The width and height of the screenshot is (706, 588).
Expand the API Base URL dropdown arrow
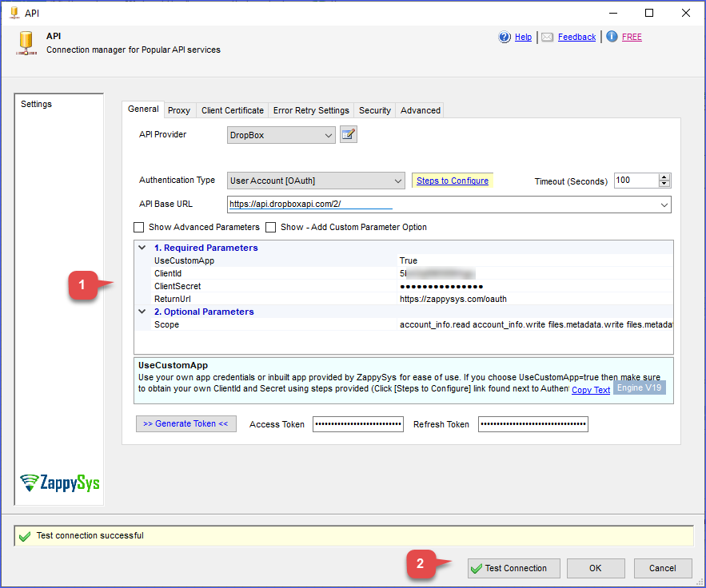tap(664, 205)
